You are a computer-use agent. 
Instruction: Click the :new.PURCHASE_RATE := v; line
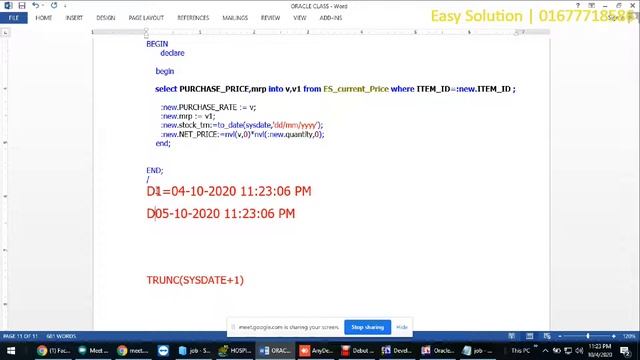[x=208, y=107]
